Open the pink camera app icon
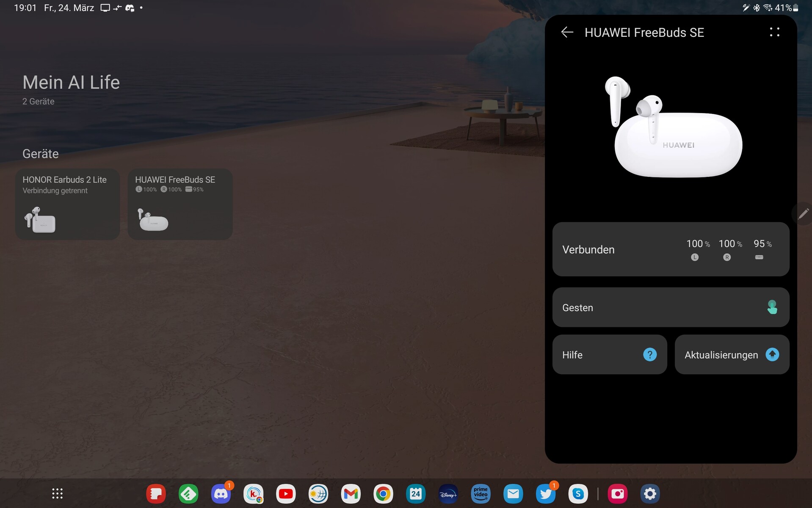This screenshot has height=508, width=812. [x=618, y=494]
